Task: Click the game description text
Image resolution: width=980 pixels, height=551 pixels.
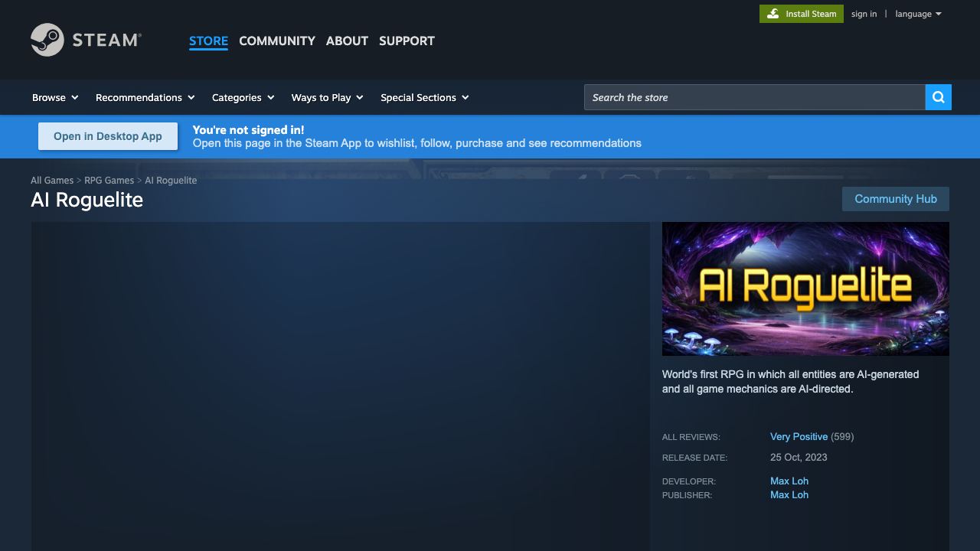Action: pyautogui.click(x=791, y=381)
